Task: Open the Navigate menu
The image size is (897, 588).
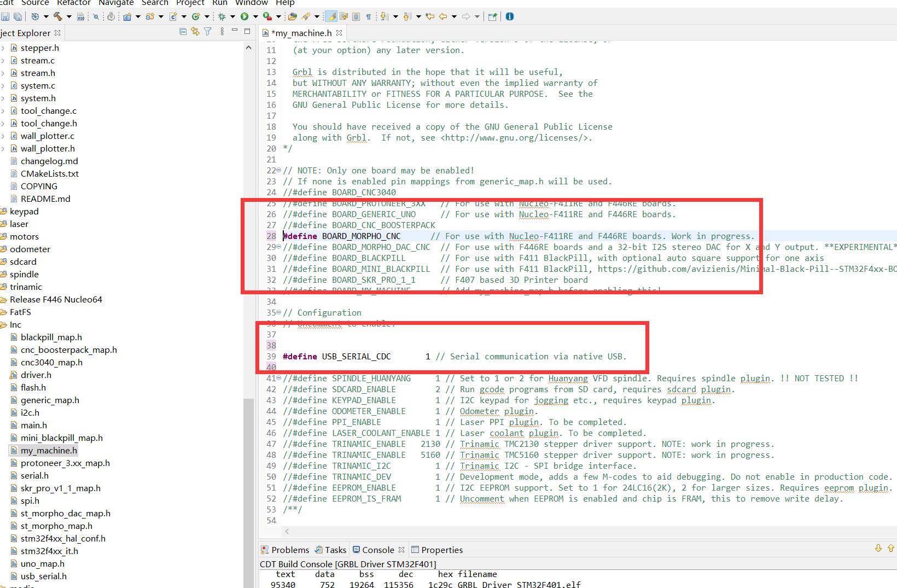Action: pyautogui.click(x=116, y=3)
